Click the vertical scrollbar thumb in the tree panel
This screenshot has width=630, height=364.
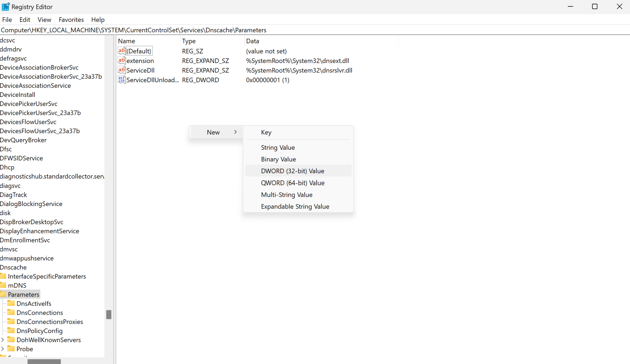[x=108, y=314]
